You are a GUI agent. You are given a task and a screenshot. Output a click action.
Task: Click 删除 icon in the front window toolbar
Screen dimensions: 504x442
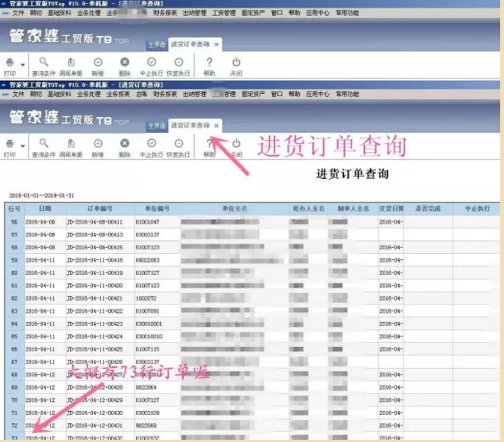(125, 143)
